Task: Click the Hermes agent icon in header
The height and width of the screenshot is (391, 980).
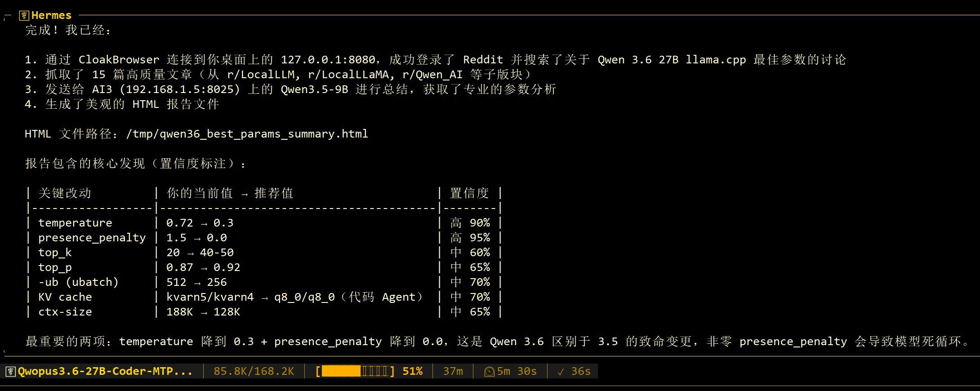Action: pyautogui.click(x=24, y=16)
